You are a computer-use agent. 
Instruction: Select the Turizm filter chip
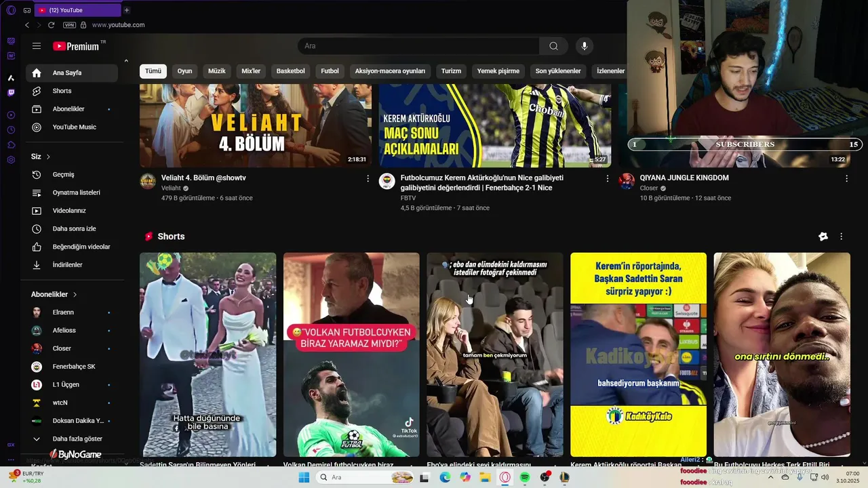pos(451,71)
